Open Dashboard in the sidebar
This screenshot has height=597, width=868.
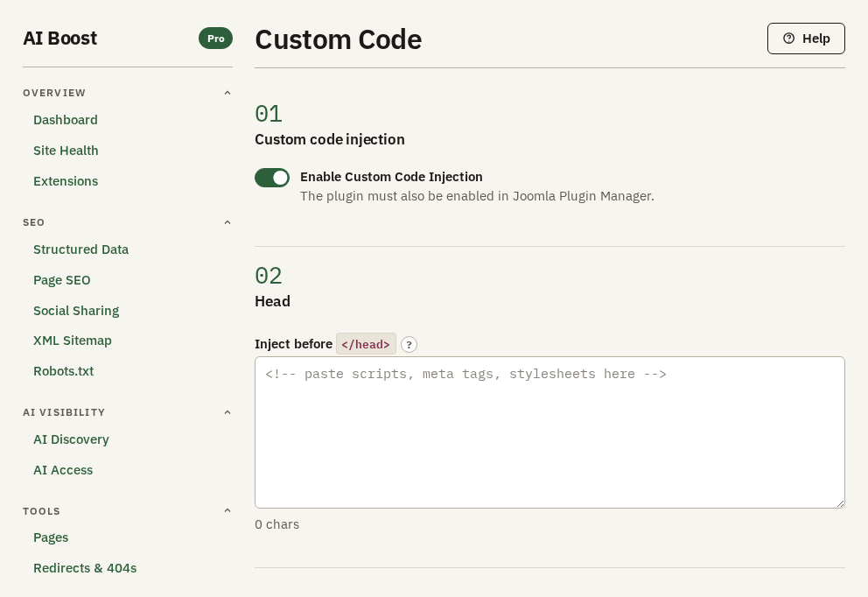coord(66,120)
